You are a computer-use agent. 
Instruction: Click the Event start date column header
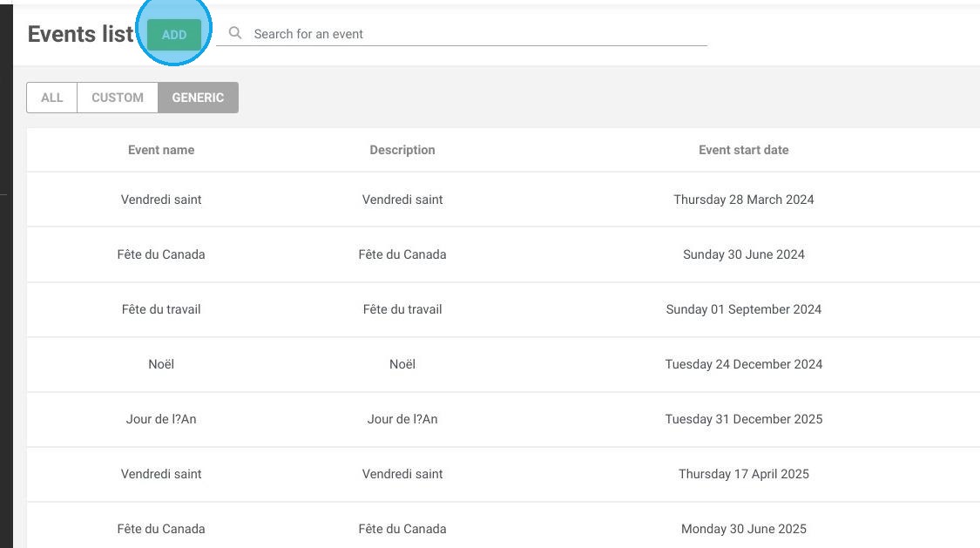[744, 150]
